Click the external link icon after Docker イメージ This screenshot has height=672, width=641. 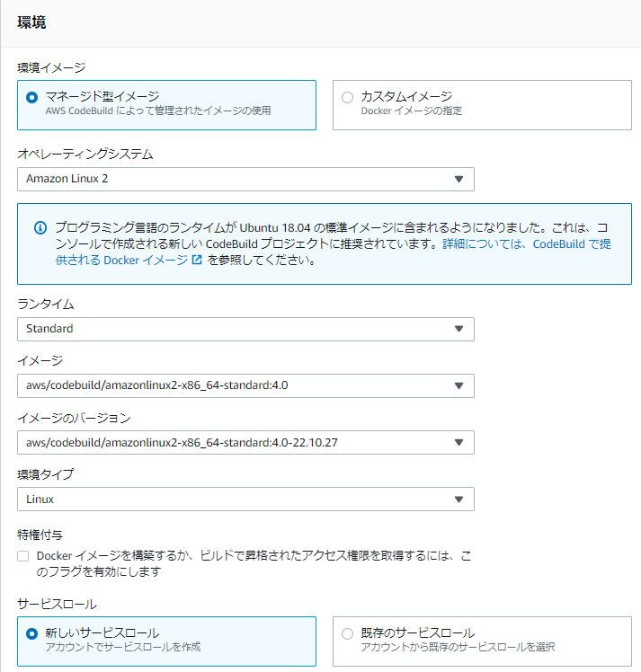[197, 260]
